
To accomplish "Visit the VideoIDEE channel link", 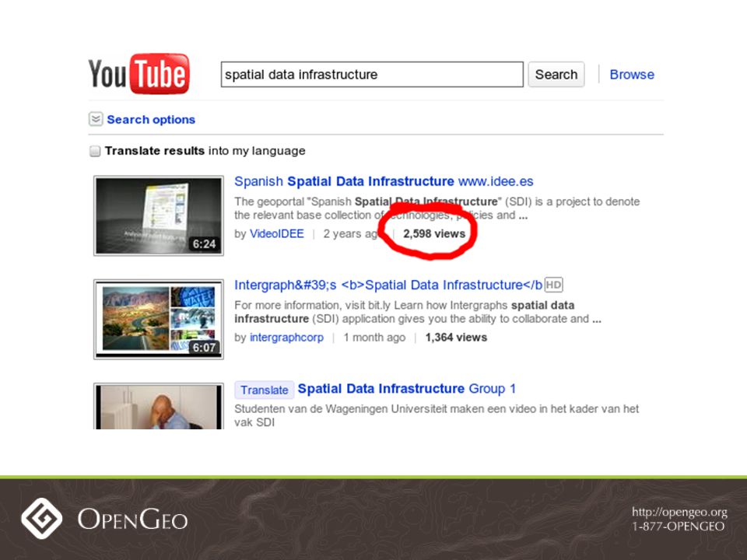I will coord(277,234).
